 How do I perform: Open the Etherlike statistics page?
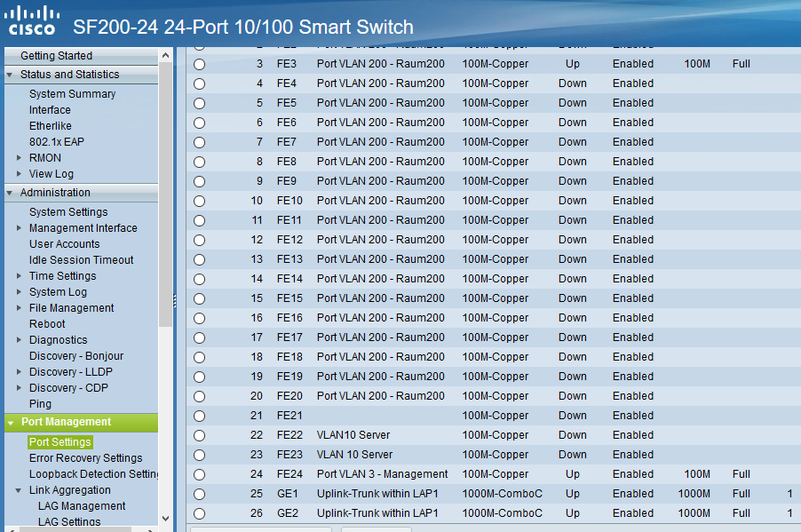pyautogui.click(x=50, y=126)
